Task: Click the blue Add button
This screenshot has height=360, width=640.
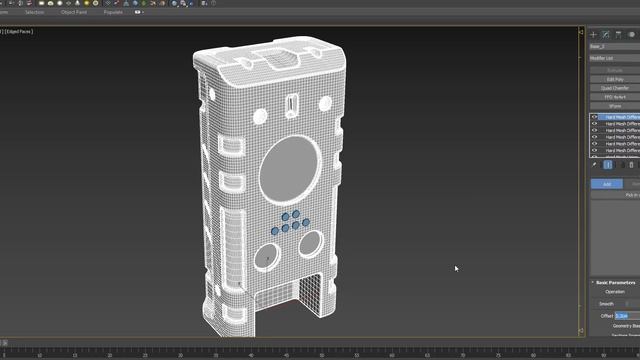Action: [x=607, y=184]
